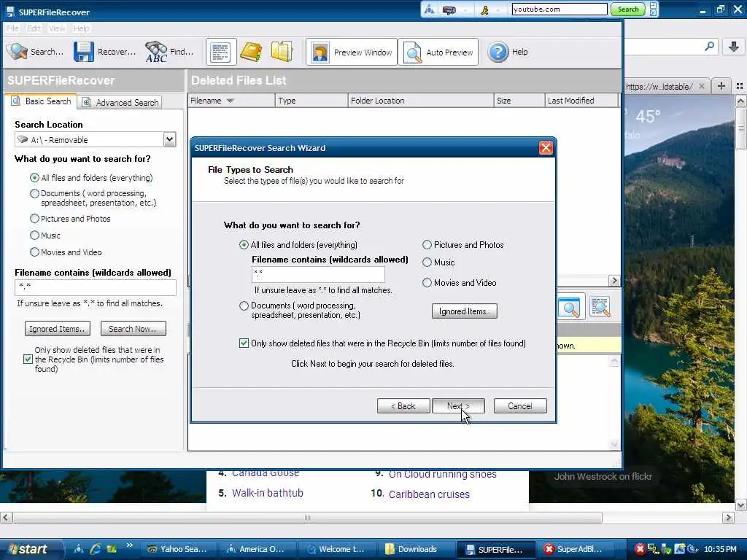Click the Back button in the wizard
Screen dimensions: 747x560
pyautogui.click(x=403, y=405)
